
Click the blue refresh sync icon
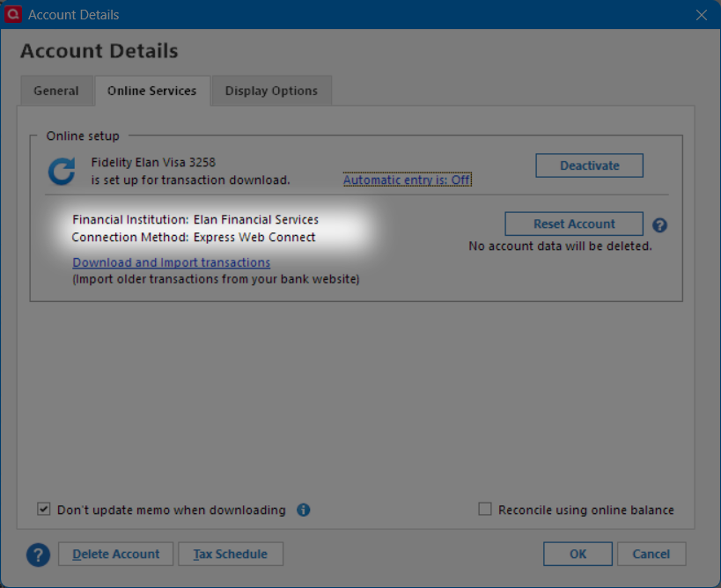coord(62,172)
